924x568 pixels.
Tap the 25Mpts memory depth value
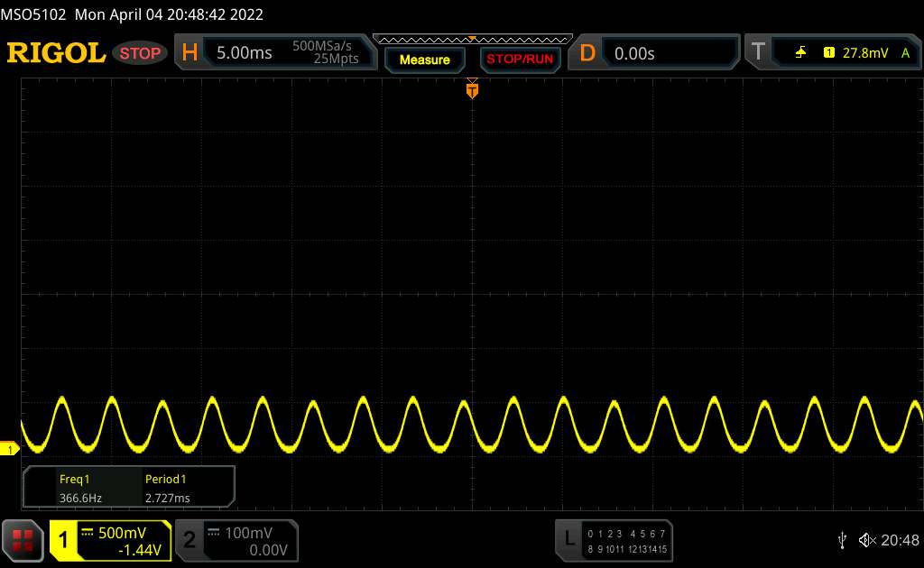tap(336, 59)
